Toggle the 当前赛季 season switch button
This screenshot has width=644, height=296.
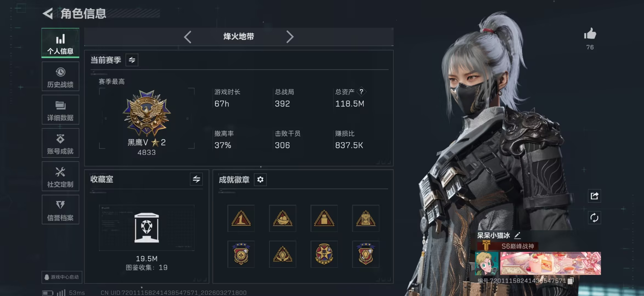pos(132,60)
